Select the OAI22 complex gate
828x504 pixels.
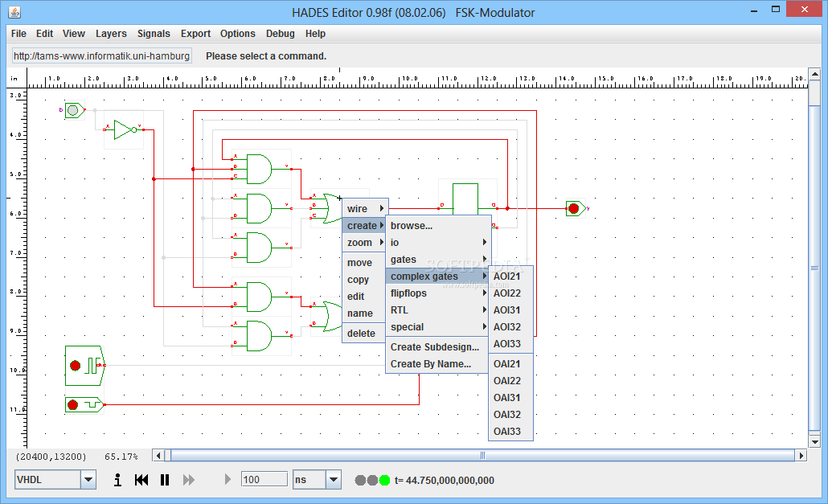click(x=510, y=380)
